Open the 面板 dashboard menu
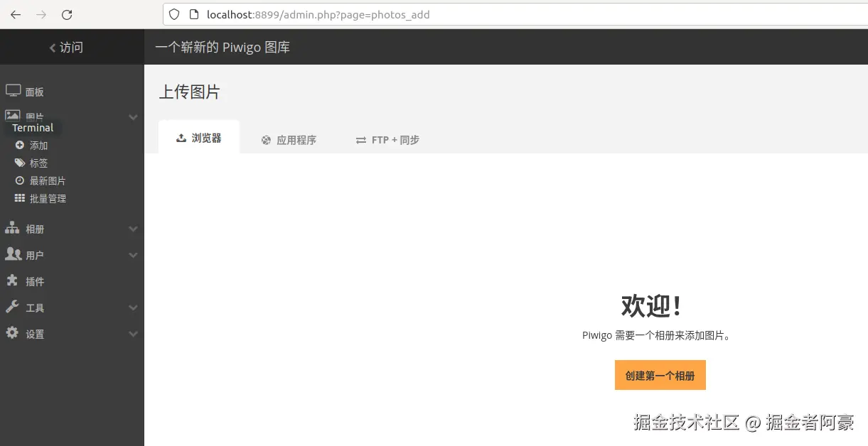This screenshot has width=868, height=446. pos(35,92)
